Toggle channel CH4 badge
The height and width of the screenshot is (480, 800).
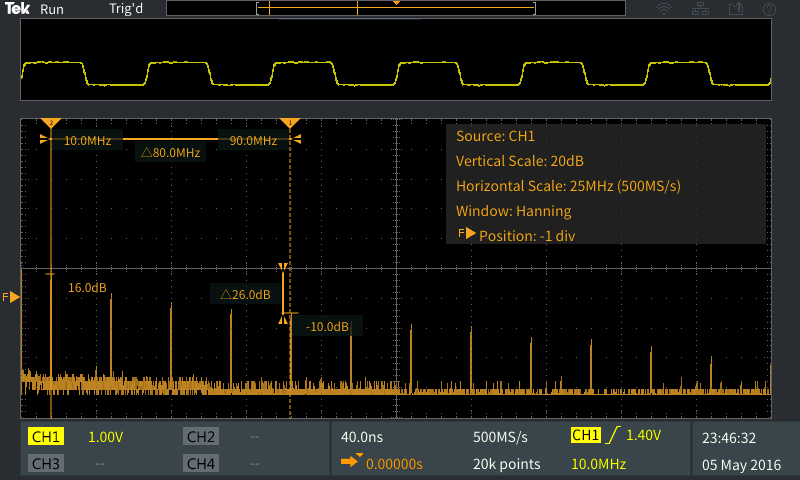[x=201, y=464]
